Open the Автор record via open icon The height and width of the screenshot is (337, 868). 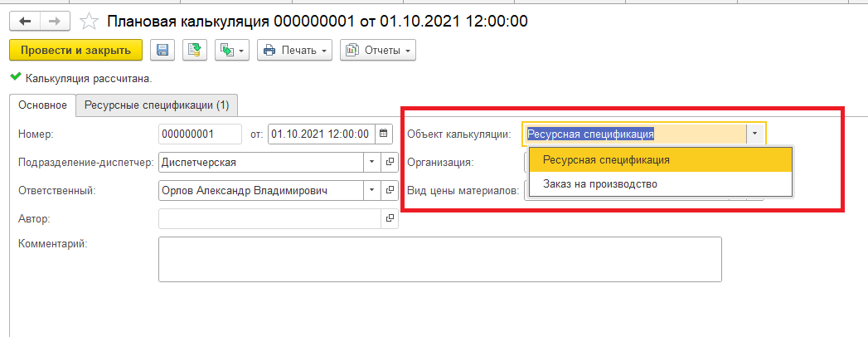click(389, 219)
